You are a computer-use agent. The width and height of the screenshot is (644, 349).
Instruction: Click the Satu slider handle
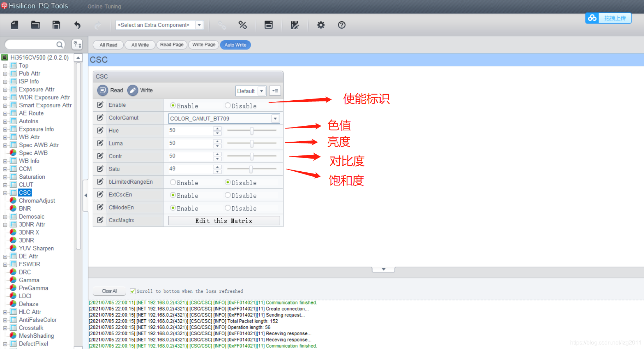[x=251, y=169]
